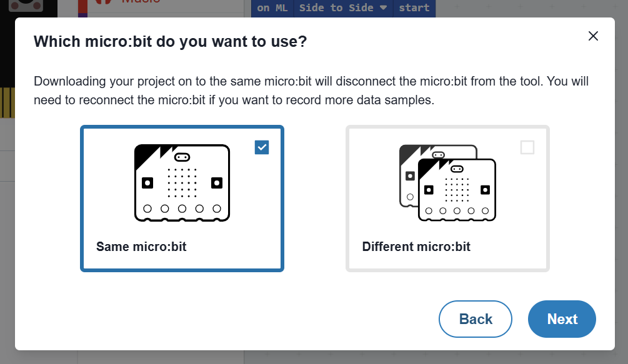Click the "Which micro:bit do you want to use?" heading
Image resolution: width=628 pixels, height=364 pixels.
click(x=170, y=42)
